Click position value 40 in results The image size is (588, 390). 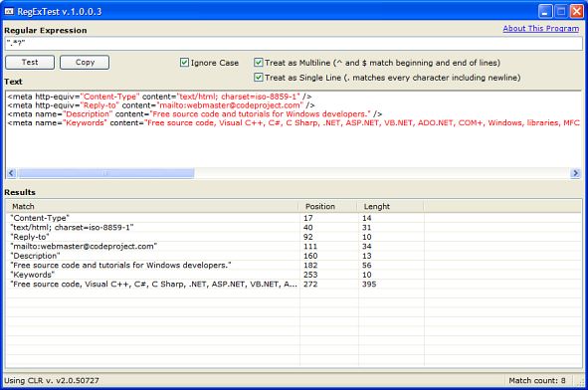[307, 227]
